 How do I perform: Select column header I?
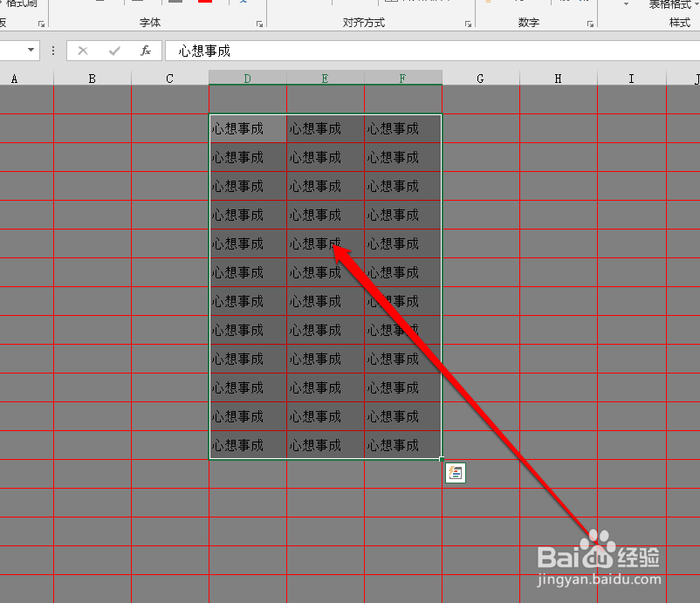tap(631, 79)
